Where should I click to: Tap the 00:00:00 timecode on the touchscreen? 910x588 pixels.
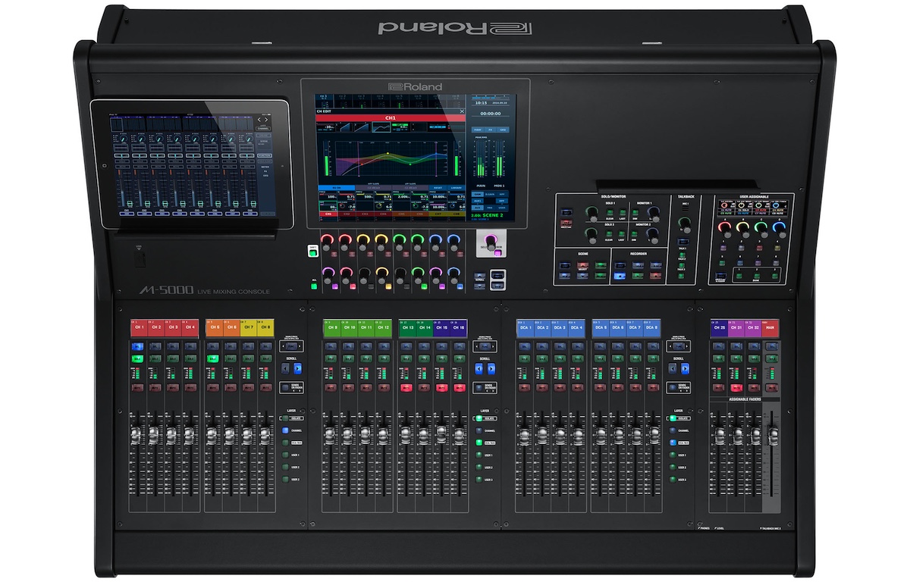(491, 114)
